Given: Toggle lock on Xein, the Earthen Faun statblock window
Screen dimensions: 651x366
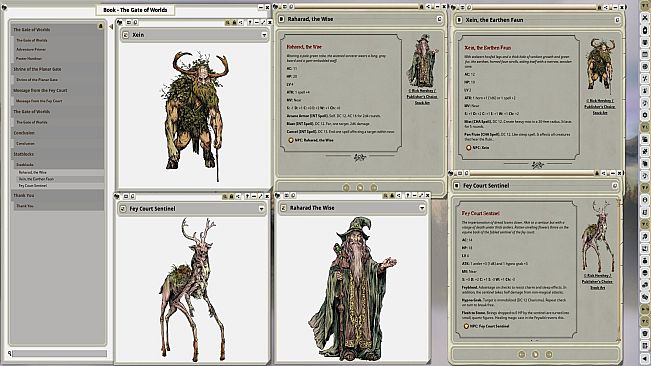Looking at the screenshot, I should click(599, 7).
